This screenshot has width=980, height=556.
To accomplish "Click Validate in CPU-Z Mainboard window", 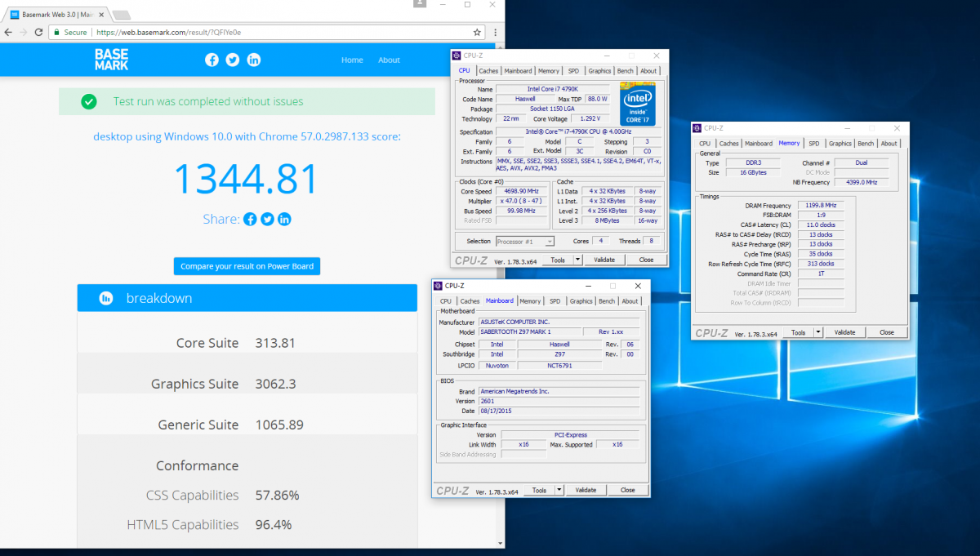I will pos(586,490).
